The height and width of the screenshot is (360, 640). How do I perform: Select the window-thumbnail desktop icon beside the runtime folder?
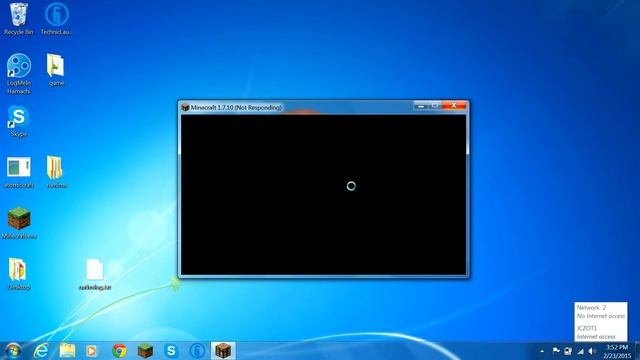tap(18, 171)
